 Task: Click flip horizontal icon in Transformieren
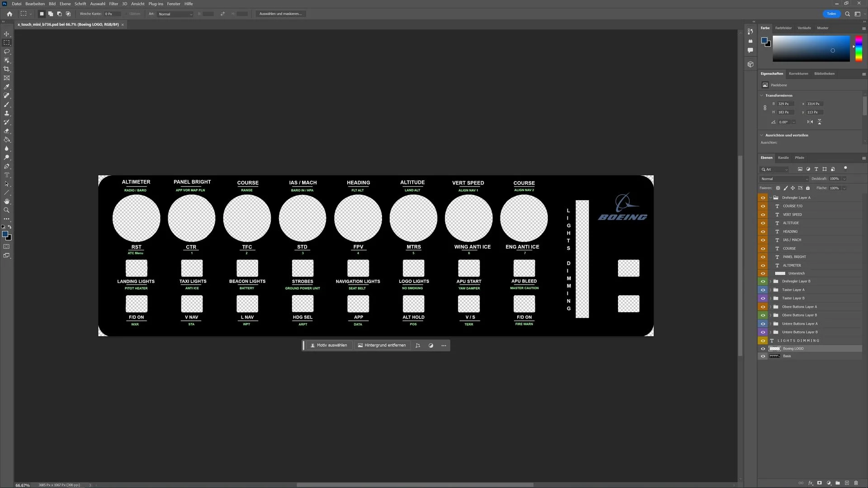[810, 122]
